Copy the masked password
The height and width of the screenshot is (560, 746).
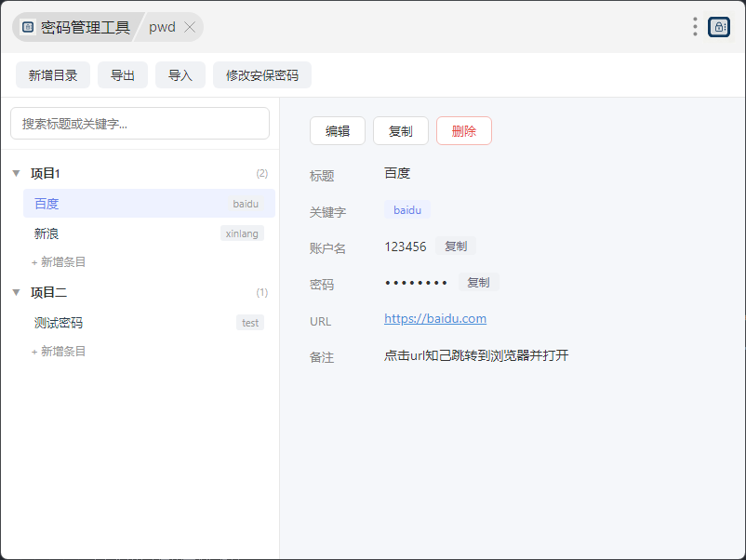478,283
